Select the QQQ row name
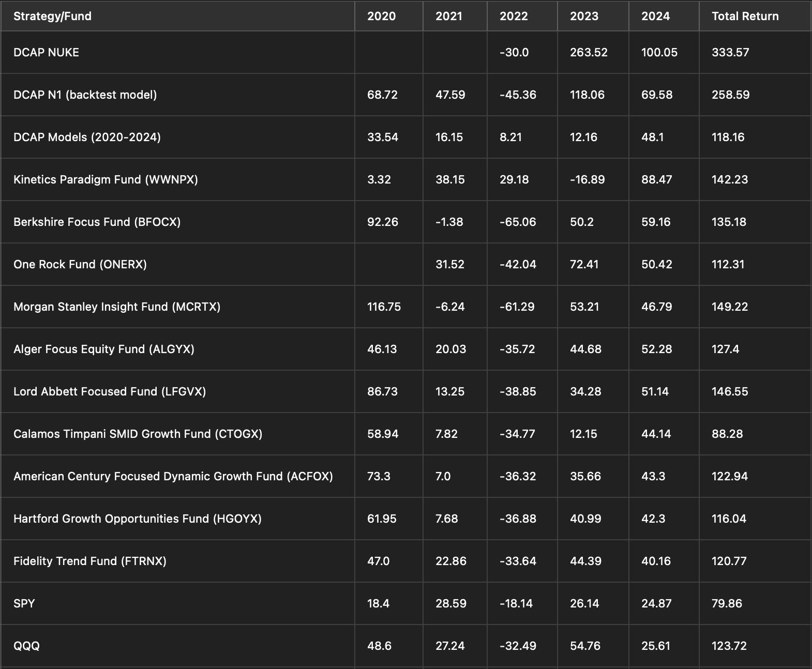Image resolution: width=812 pixels, height=669 pixels. (x=26, y=646)
